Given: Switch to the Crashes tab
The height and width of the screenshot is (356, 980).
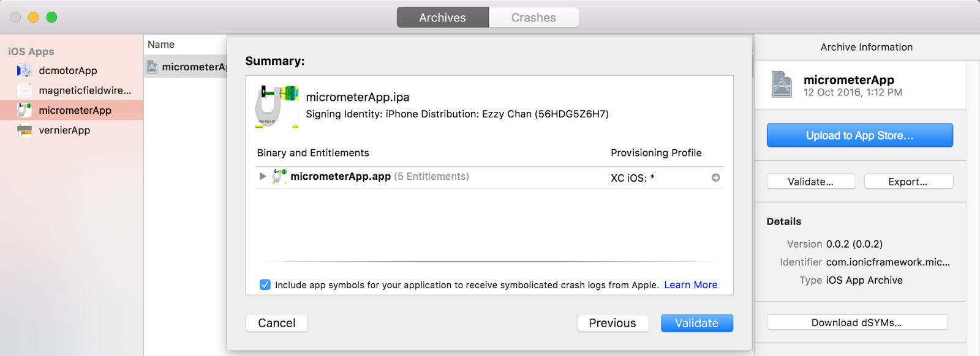Looking at the screenshot, I should 533,18.
